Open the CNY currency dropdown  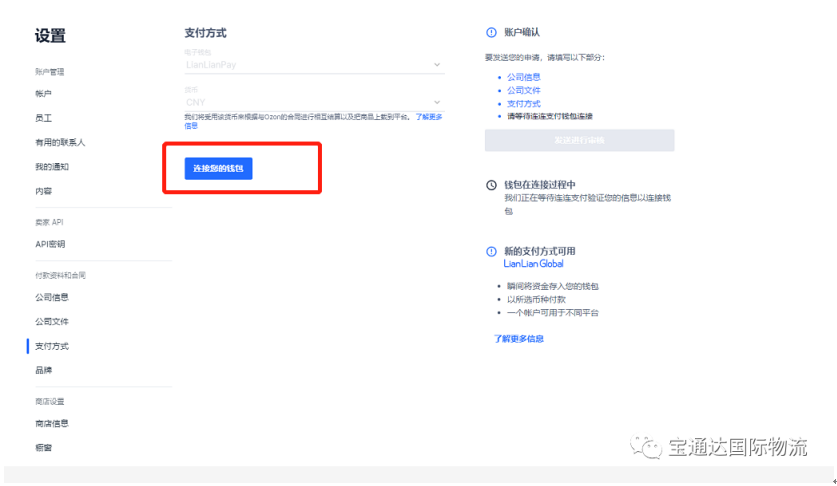click(x=314, y=102)
